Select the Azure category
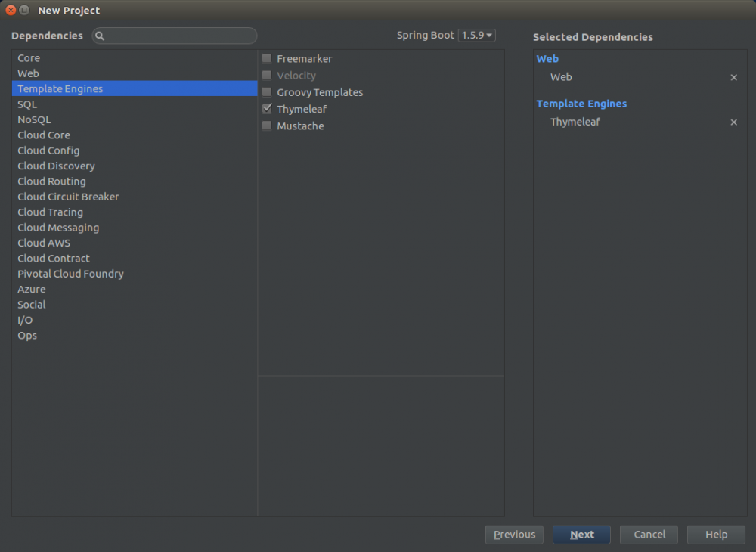The height and width of the screenshot is (552, 756). coord(31,289)
